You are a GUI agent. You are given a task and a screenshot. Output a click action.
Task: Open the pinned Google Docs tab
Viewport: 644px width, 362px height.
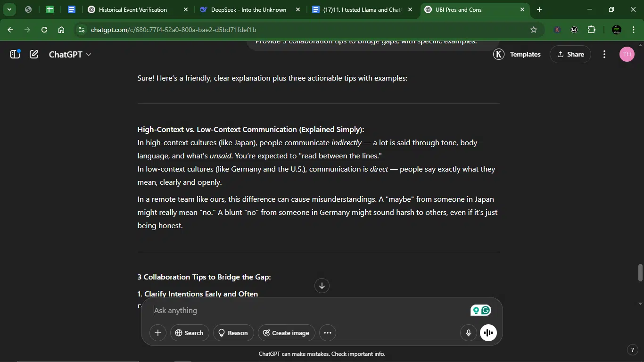point(72,9)
